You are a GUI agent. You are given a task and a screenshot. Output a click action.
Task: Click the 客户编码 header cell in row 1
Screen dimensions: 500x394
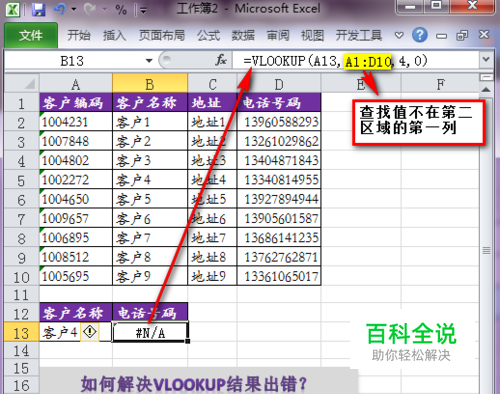76,103
